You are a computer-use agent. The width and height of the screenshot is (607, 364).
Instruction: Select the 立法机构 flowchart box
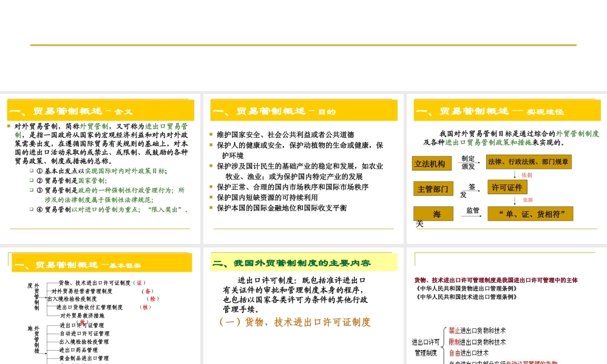tap(433, 163)
